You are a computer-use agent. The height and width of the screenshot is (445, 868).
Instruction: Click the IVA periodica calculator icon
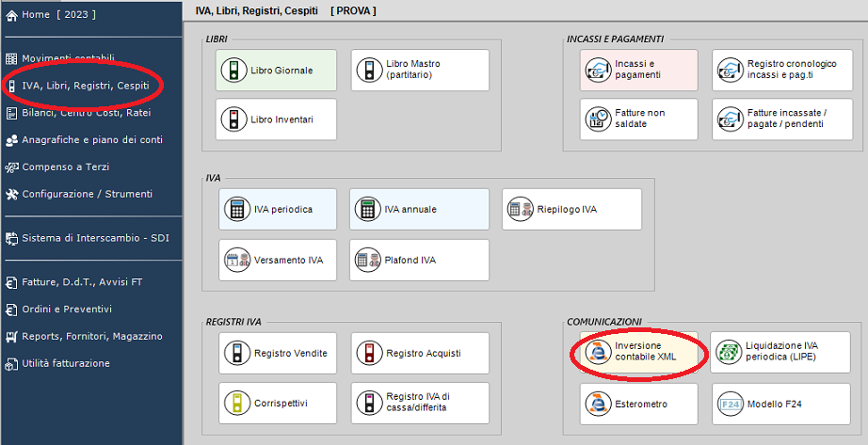tap(234, 210)
